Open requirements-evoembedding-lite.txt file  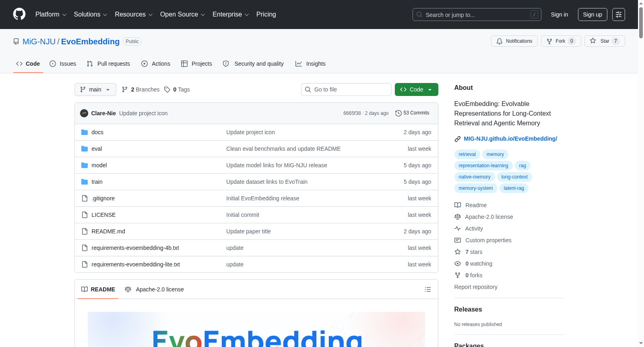point(136,264)
